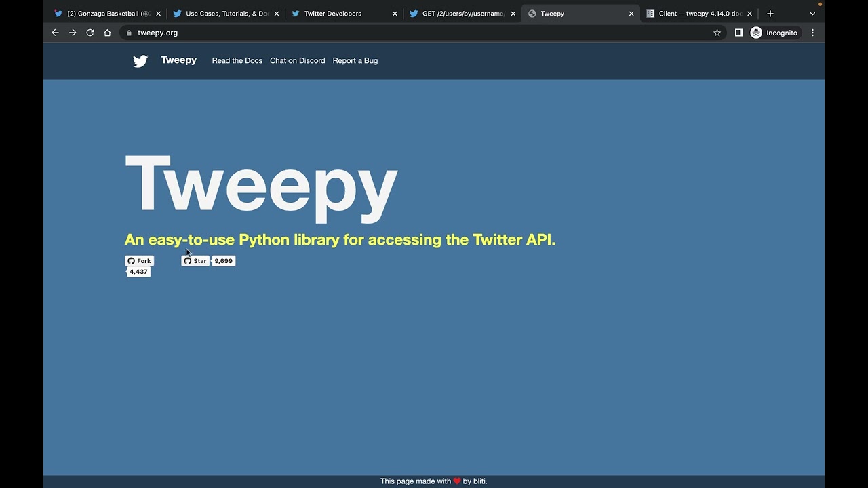Screen dimensions: 868x488
Task: Close the GET /2/users/by/username tab
Action: [513, 14]
